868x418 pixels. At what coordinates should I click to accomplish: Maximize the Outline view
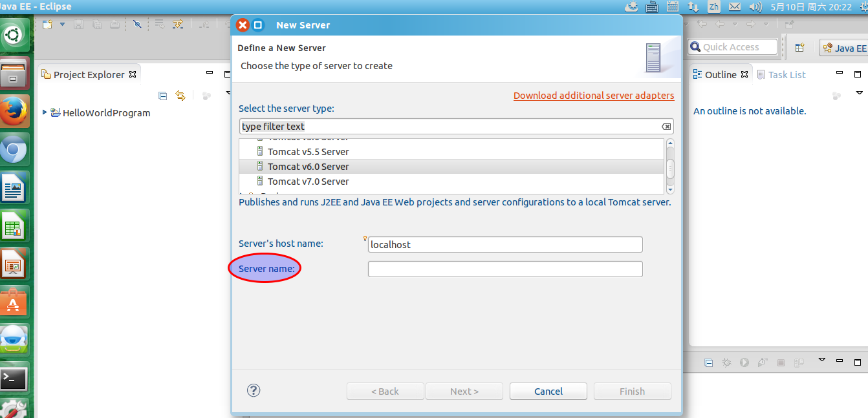pos(858,74)
